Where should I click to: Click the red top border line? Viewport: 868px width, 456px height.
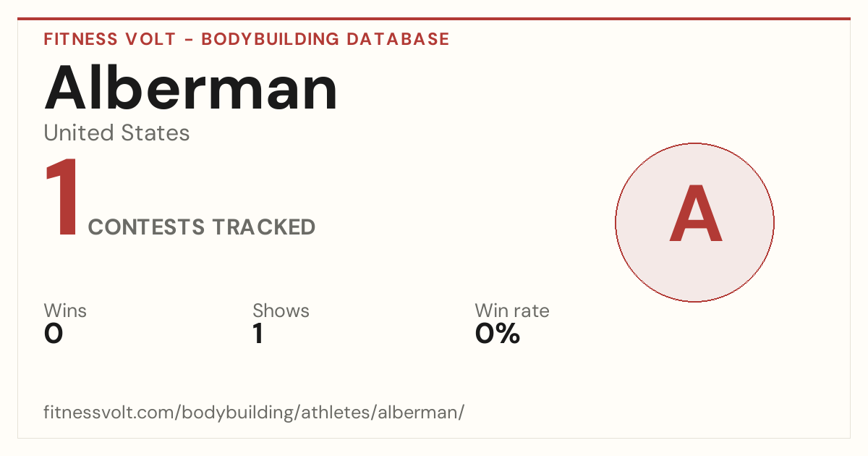click(434, 19)
